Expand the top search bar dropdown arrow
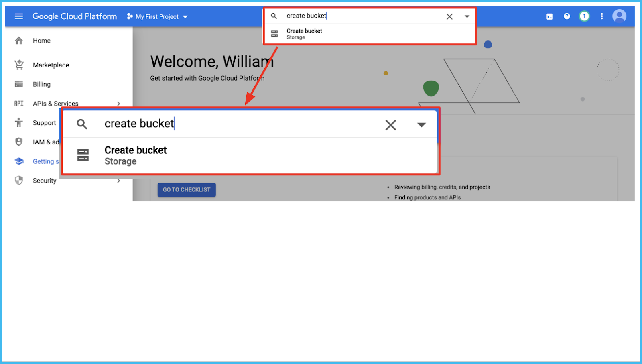The image size is (642, 364). pyautogui.click(x=467, y=16)
